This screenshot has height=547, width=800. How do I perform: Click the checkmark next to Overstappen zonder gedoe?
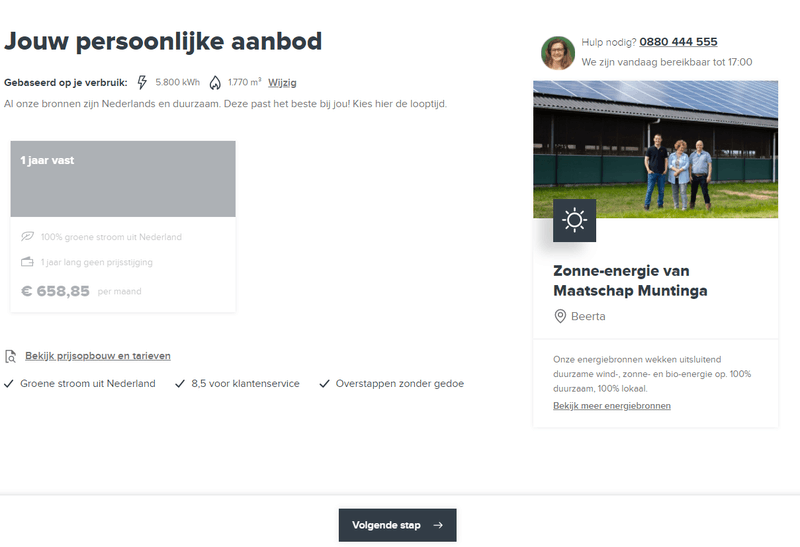tap(324, 383)
